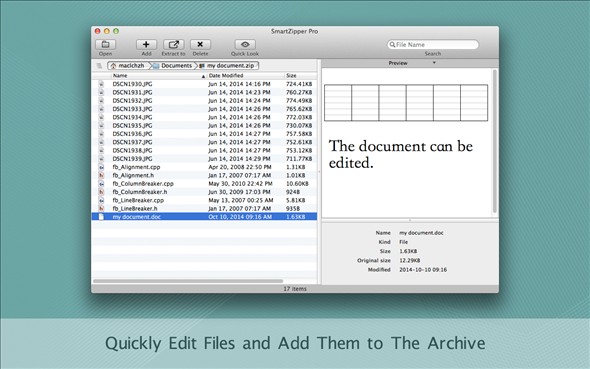Select file fb_ColumnBreaker.cpp
This screenshot has width=590, height=369.
204,184
